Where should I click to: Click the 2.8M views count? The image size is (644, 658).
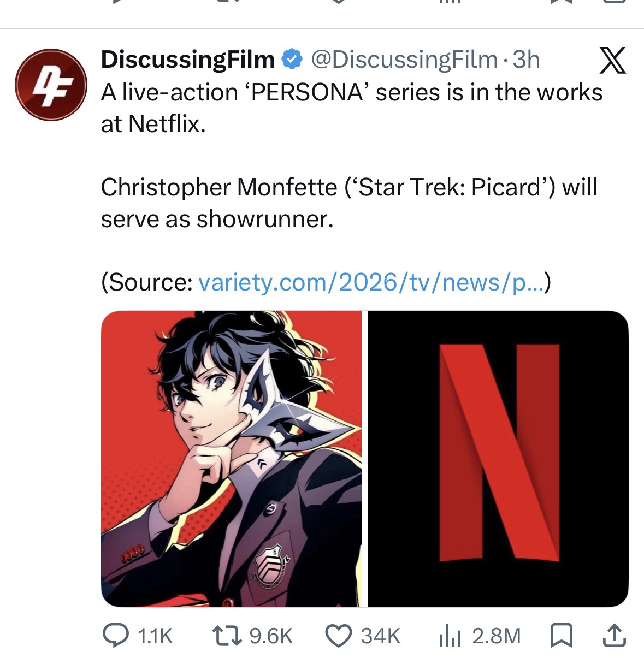pos(497,636)
